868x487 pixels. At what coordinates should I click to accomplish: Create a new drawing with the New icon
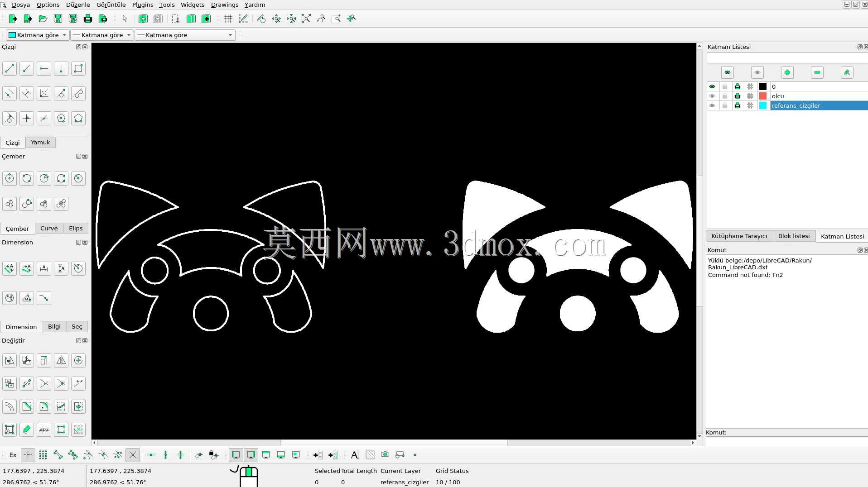pyautogui.click(x=13, y=19)
